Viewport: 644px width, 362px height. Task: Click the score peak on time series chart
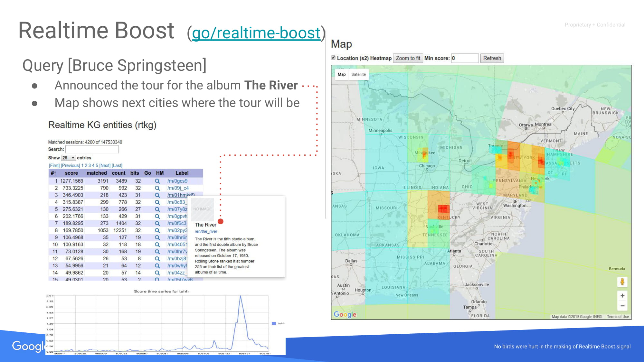[x=240, y=296]
